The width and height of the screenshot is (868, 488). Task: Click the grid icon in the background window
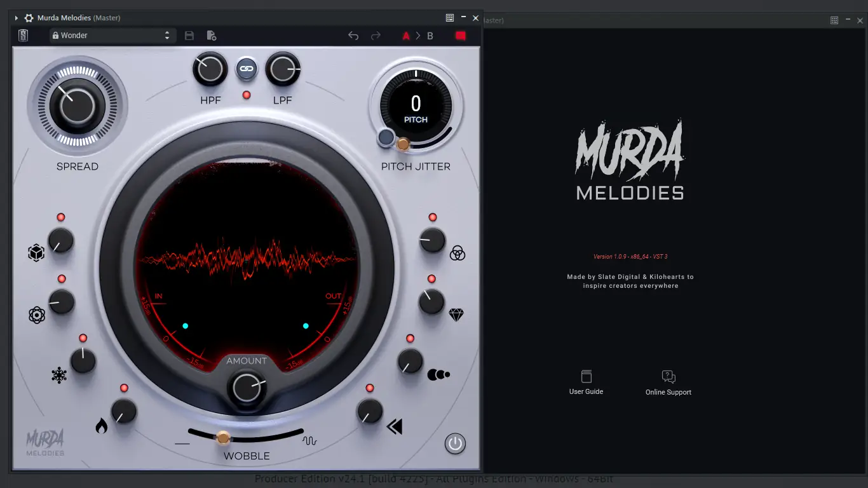(834, 20)
